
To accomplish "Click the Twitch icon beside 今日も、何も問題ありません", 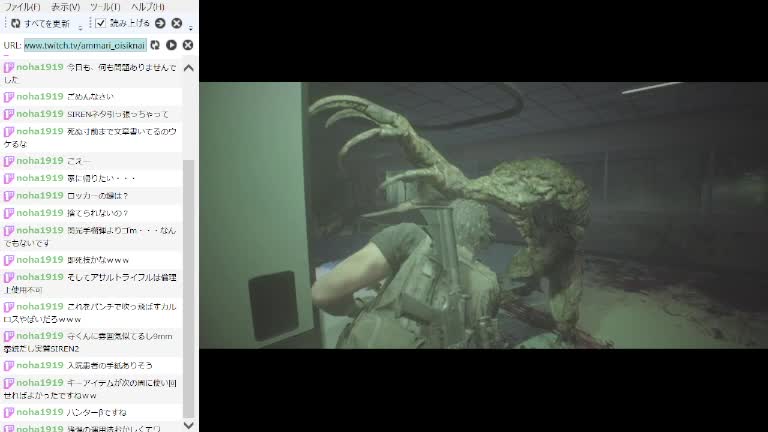I will 9,68.
